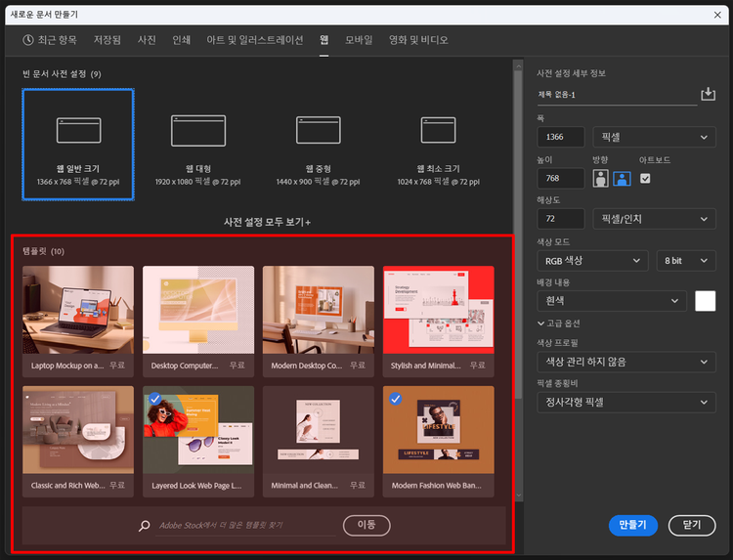Switch to the 인쇄 tab
Viewport: 733px width, 560px height.
(x=181, y=40)
